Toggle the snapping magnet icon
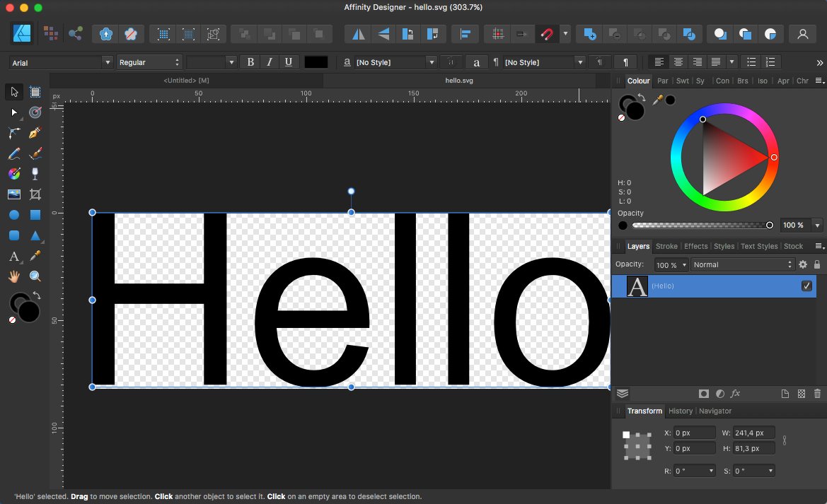827x504 pixels. (x=547, y=33)
